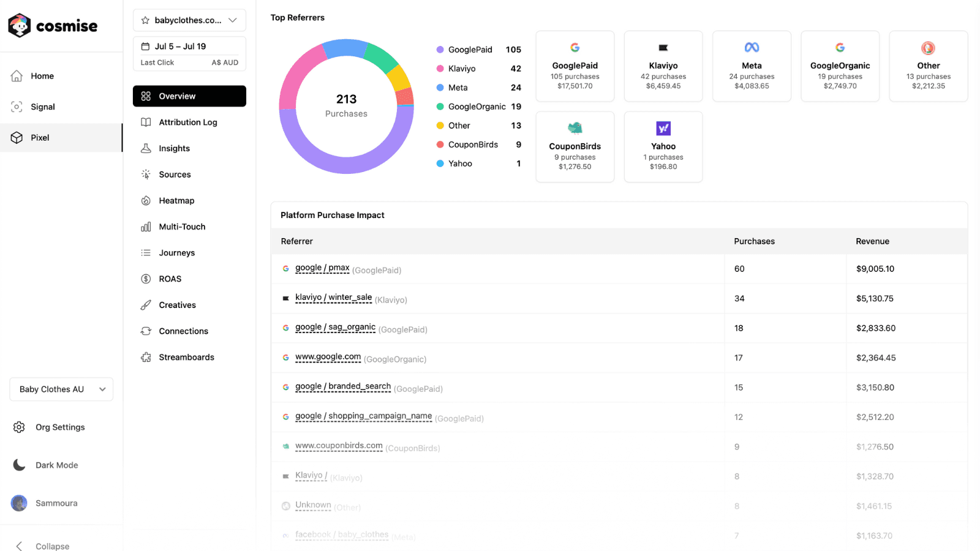This screenshot has height=551, width=980.
Task: Select the Streamboards puzzle icon
Action: [x=146, y=357]
